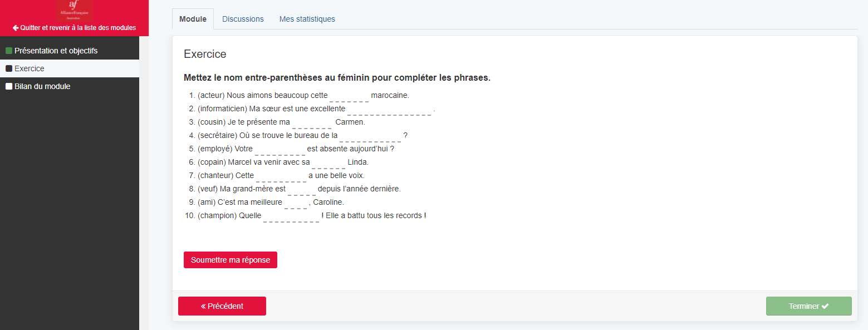The height and width of the screenshot is (330, 868).
Task: Select the blank after 'Votre' in sentence 5
Action: tap(279, 149)
